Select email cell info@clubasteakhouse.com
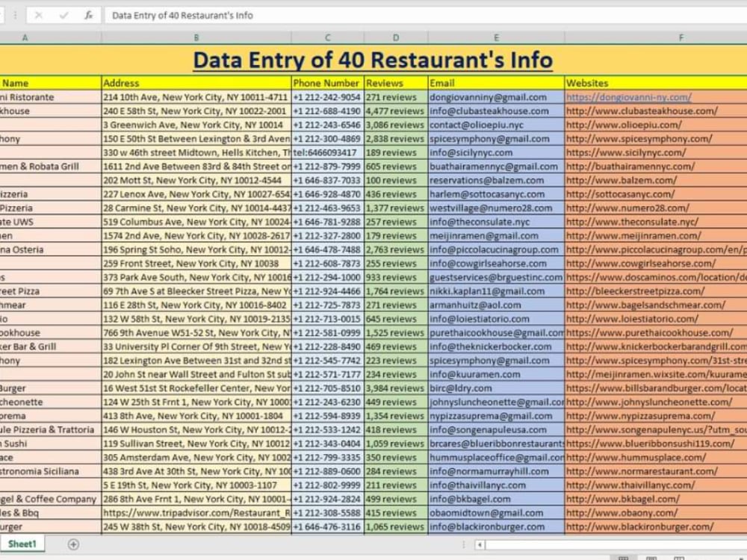Viewport: 747px width, 560px height. click(x=496, y=111)
